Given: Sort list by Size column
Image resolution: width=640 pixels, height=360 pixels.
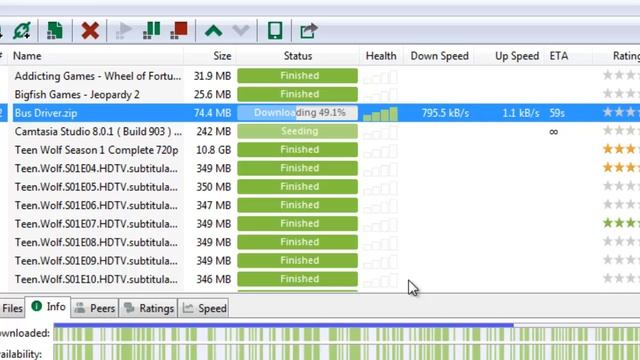Looking at the screenshot, I should [x=222, y=56].
